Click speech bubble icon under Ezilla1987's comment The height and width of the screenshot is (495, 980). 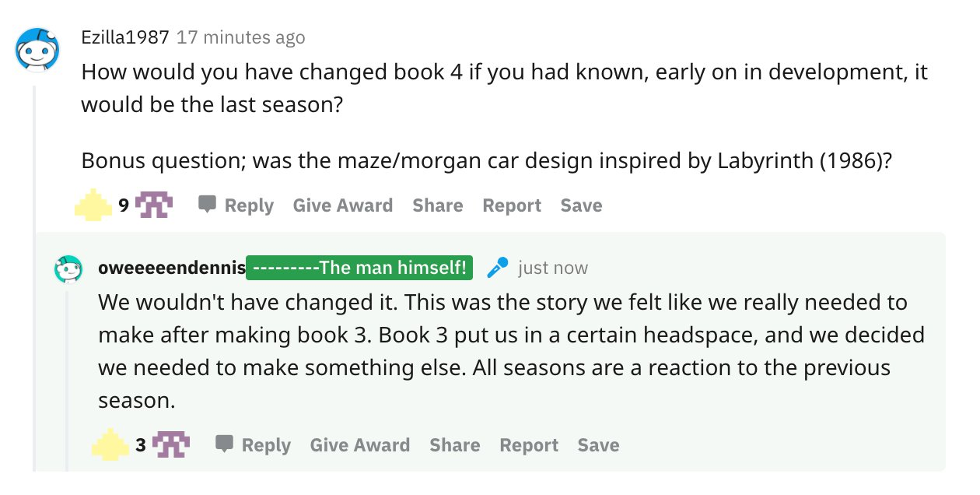207,204
